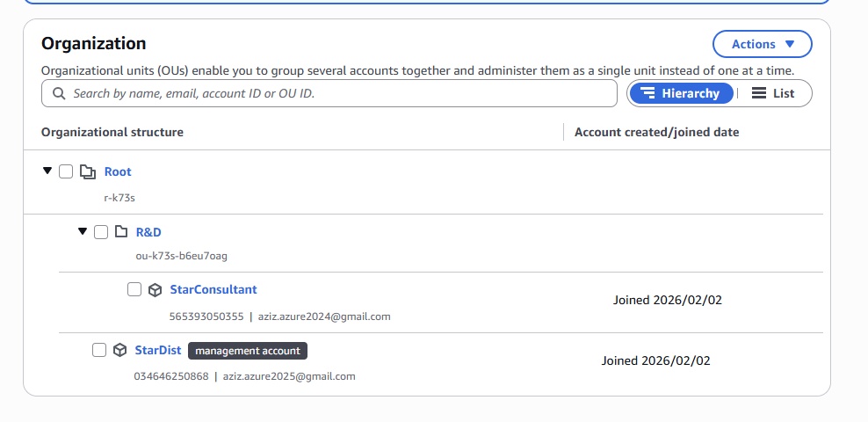Check the StarConsultant account checkbox
The width and height of the screenshot is (868, 422).
[x=134, y=289]
